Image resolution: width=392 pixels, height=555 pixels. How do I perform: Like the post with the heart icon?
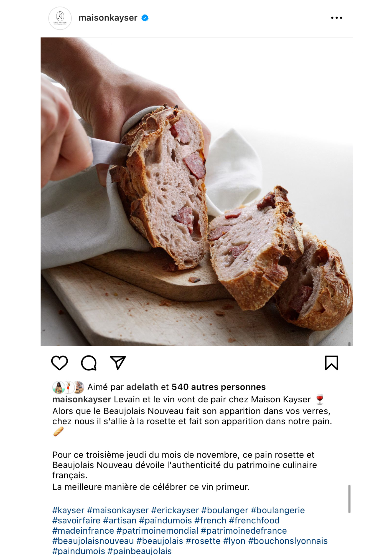click(60, 363)
